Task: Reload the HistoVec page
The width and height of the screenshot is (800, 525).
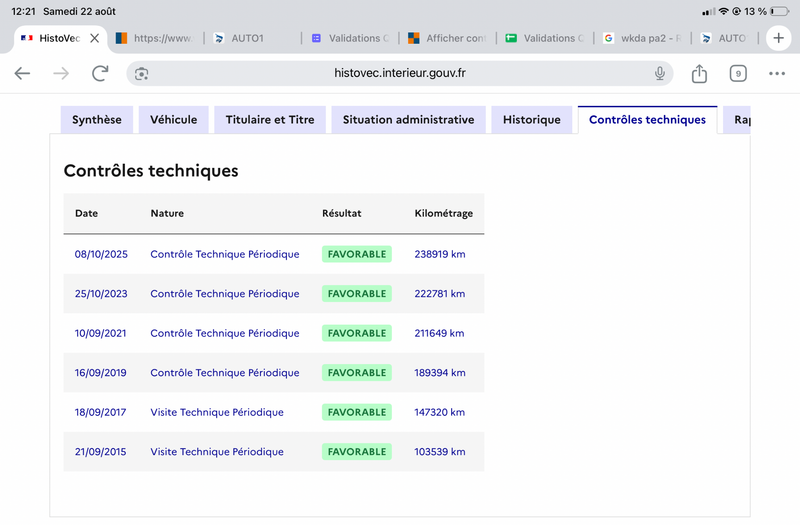Action: pos(100,73)
